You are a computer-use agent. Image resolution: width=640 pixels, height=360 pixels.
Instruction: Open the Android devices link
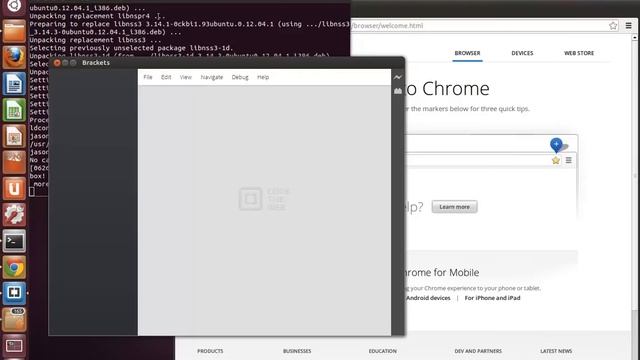coord(428,298)
